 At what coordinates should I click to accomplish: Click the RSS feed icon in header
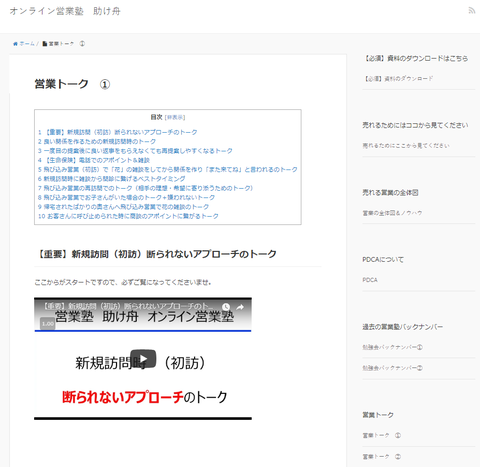pos(471,11)
